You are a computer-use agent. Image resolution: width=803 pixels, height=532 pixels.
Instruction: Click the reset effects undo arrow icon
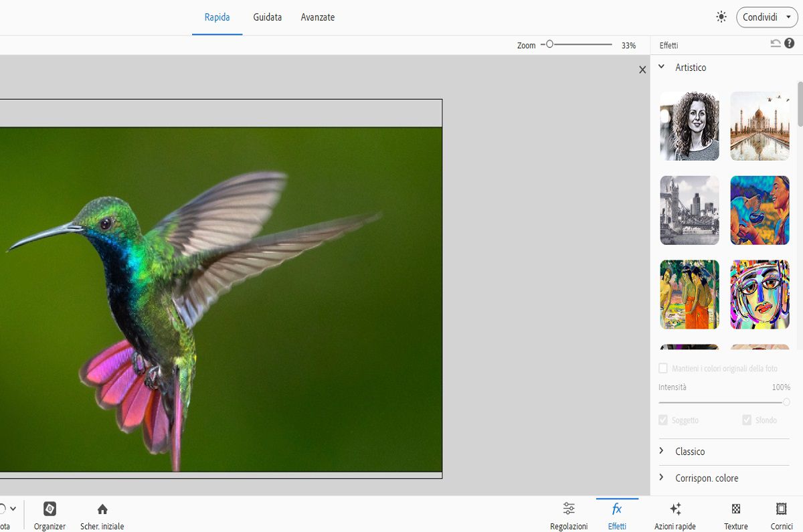[776, 43]
